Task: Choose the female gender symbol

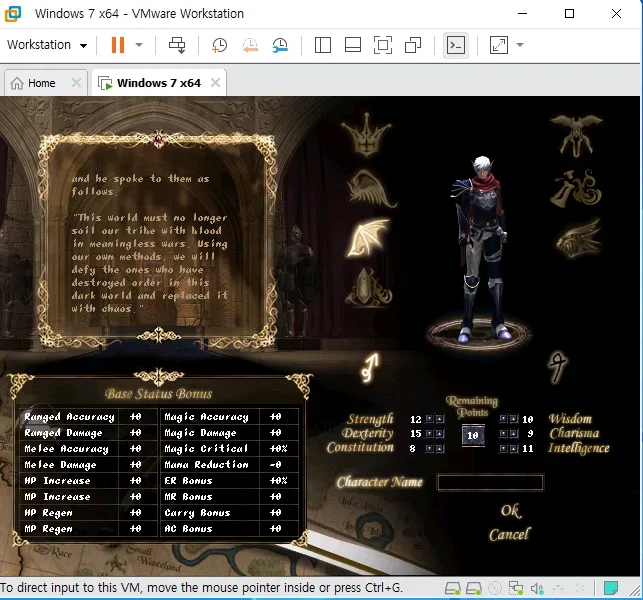Action: 558,366
